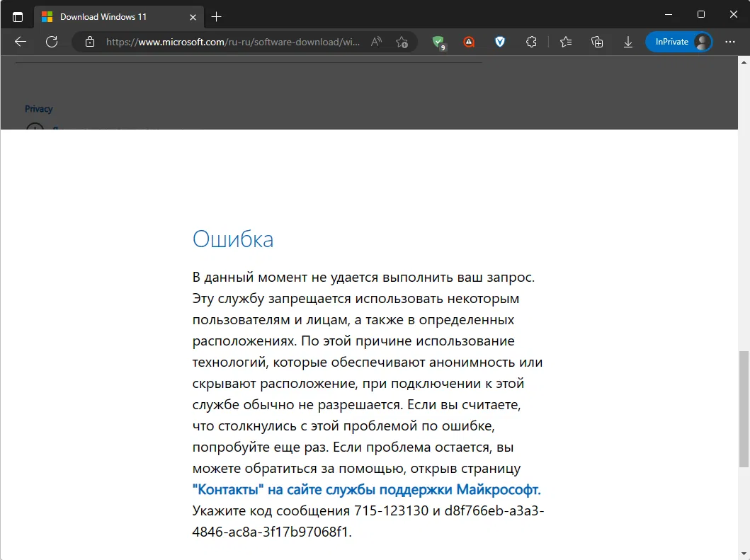This screenshot has width=750, height=560.
Task: Open the Downloads panel
Action: tap(628, 42)
